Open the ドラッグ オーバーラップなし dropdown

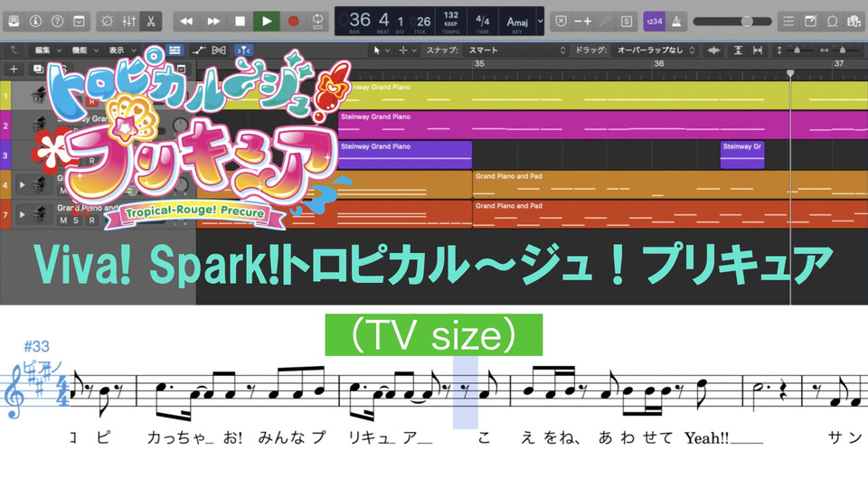tap(655, 51)
